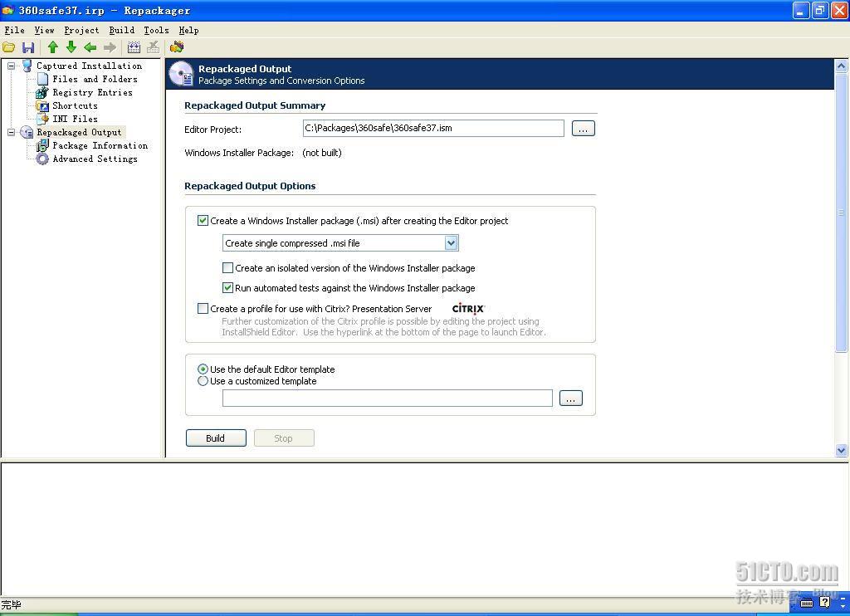Click the save floppy disk icon
The image size is (850, 616).
tap(28, 47)
